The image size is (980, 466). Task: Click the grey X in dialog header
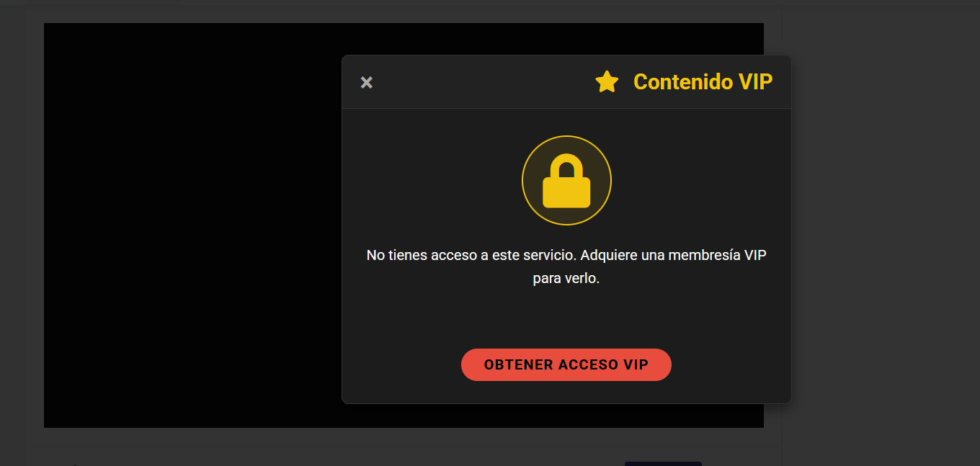366,83
